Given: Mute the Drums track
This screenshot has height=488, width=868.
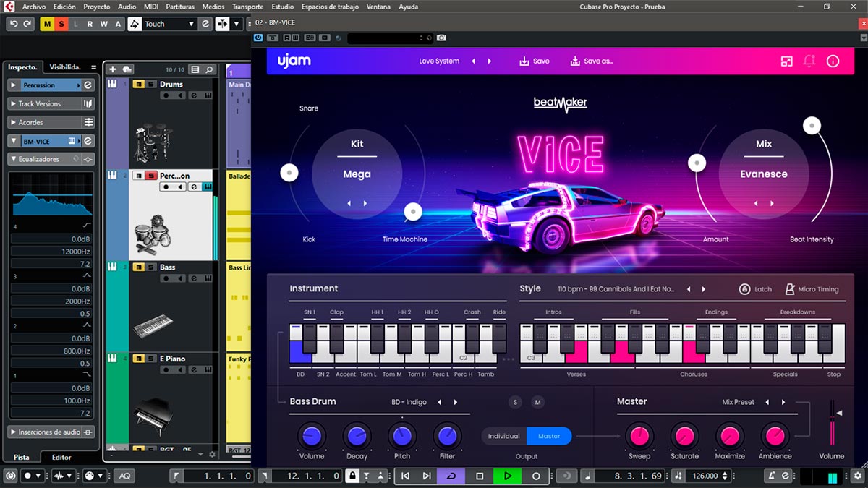Looking at the screenshot, I should point(138,84).
